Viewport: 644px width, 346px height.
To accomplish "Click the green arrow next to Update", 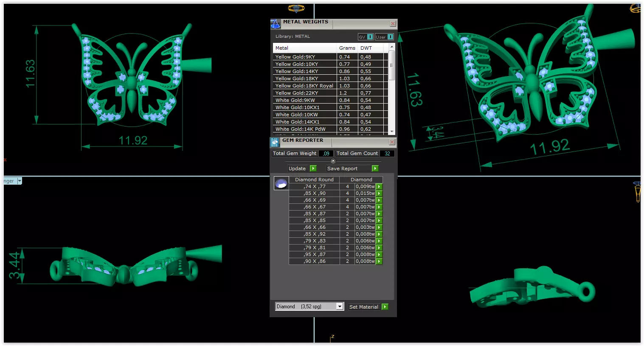I will pos(313,169).
